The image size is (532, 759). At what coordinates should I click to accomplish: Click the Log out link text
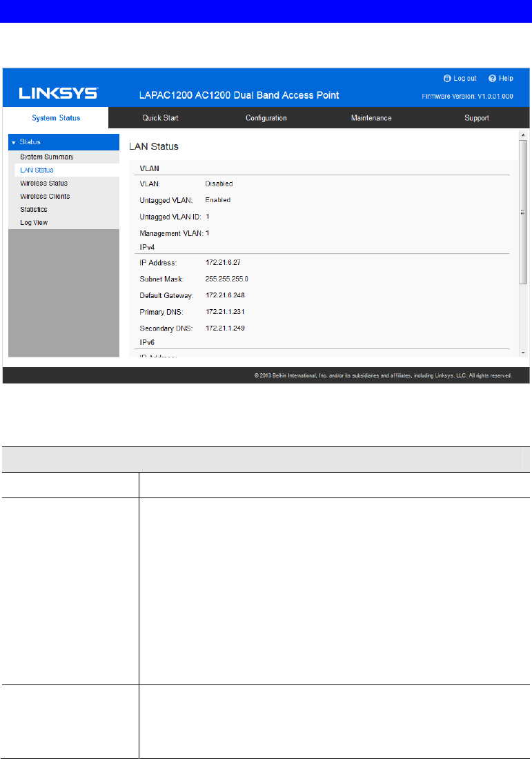coord(464,79)
